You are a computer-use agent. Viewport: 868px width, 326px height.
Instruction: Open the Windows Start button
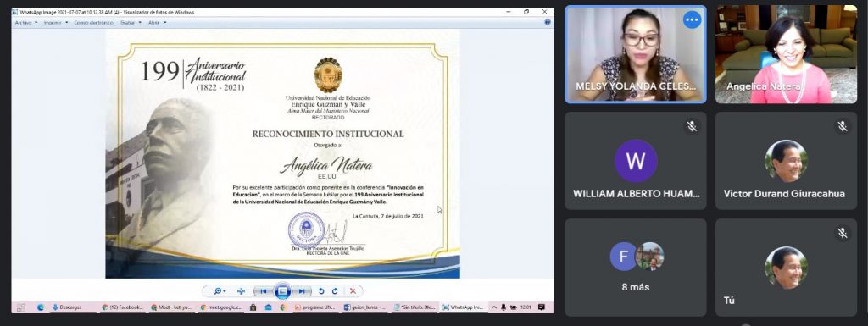(20, 307)
